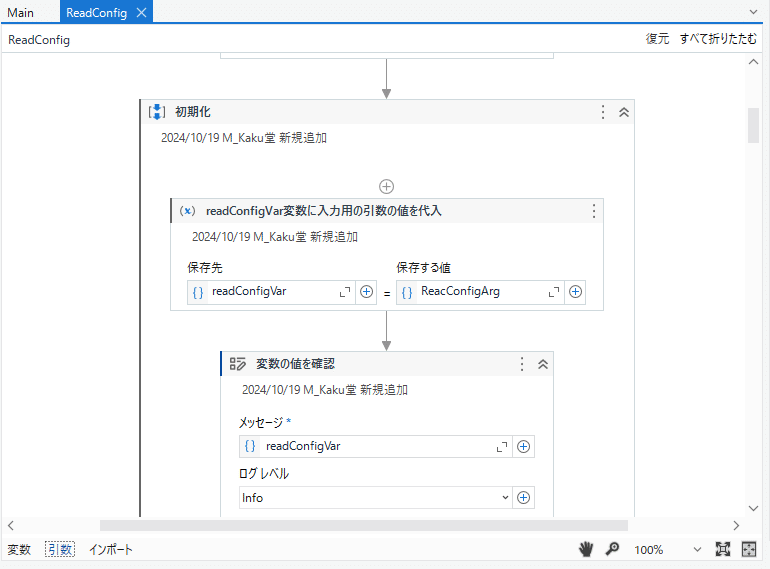Expand the 保存する値 expression editor

(554, 292)
